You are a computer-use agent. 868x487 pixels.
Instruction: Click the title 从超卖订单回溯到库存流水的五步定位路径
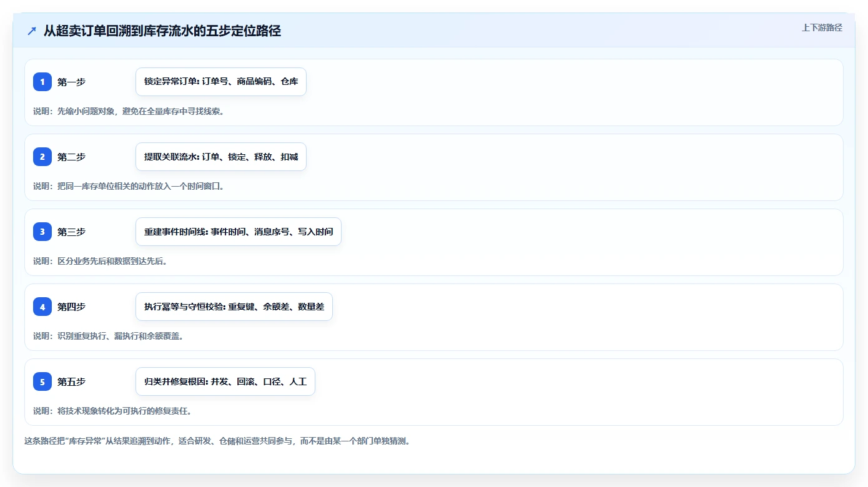162,31
